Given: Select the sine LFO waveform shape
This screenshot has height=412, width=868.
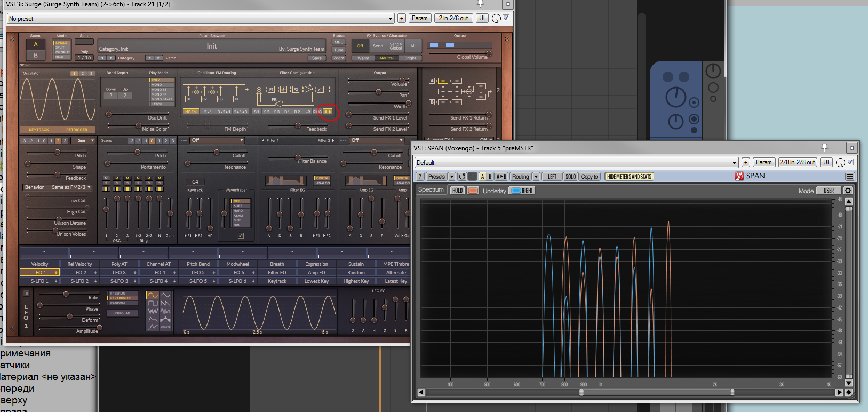Looking at the screenshot, I should [153, 295].
